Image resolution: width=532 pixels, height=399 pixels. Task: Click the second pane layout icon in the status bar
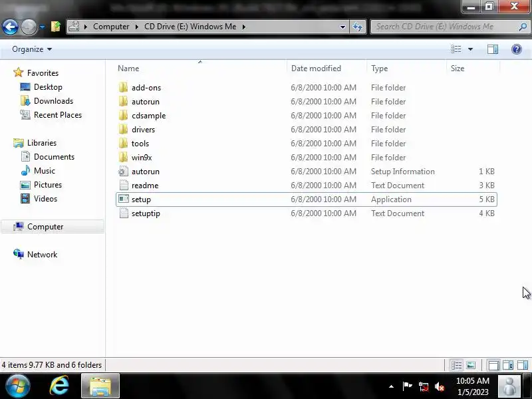pyautogui.click(x=508, y=365)
